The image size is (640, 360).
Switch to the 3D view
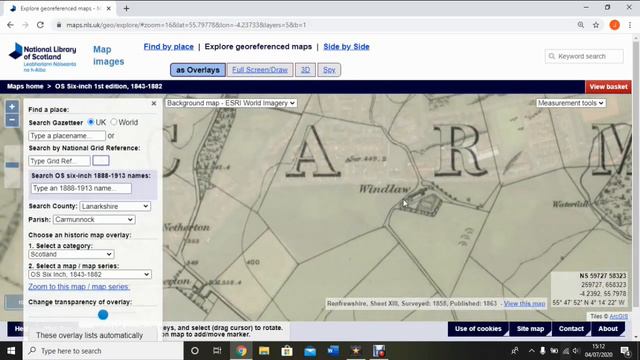(x=305, y=70)
